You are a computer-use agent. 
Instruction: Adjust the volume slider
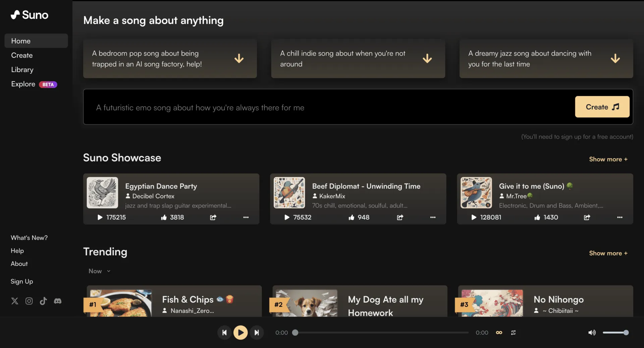615,333
